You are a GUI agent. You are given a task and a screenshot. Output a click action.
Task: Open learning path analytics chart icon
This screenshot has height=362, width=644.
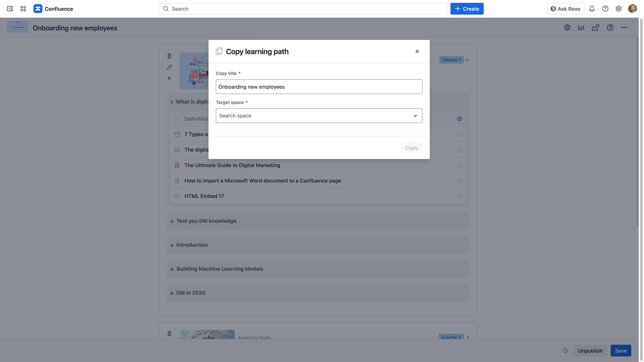tap(581, 27)
